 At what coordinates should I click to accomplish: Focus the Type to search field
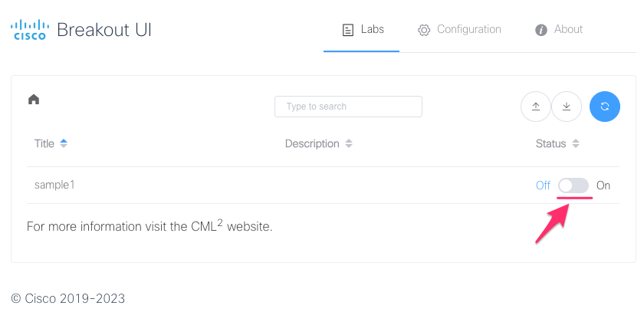pyautogui.click(x=348, y=107)
